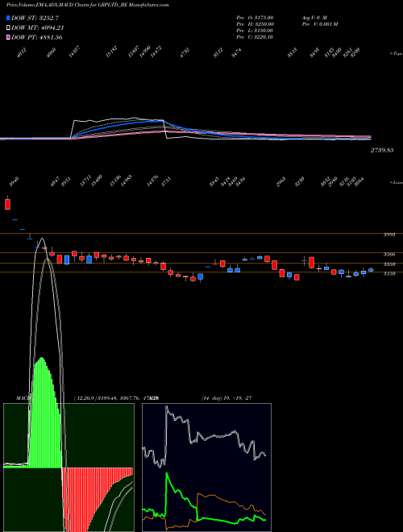This screenshot has width=403, height=532.
Task: Click the 'Pre C: 3220.10' close value
Action: (255, 37)
